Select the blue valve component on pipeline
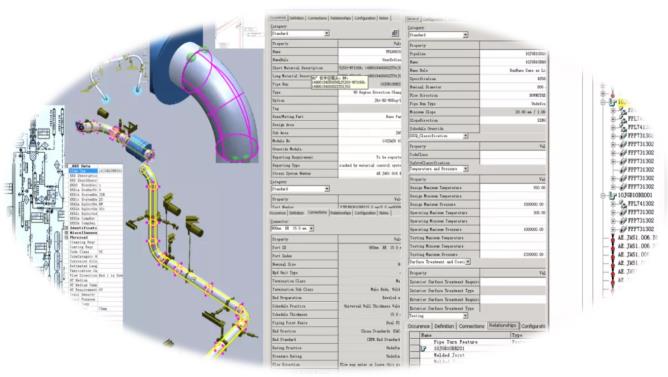 (x=138, y=146)
